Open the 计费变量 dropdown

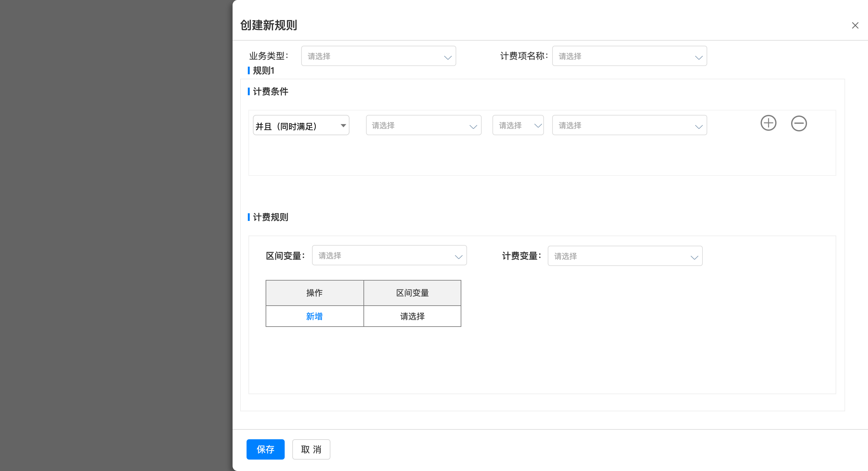pos(625,256)
